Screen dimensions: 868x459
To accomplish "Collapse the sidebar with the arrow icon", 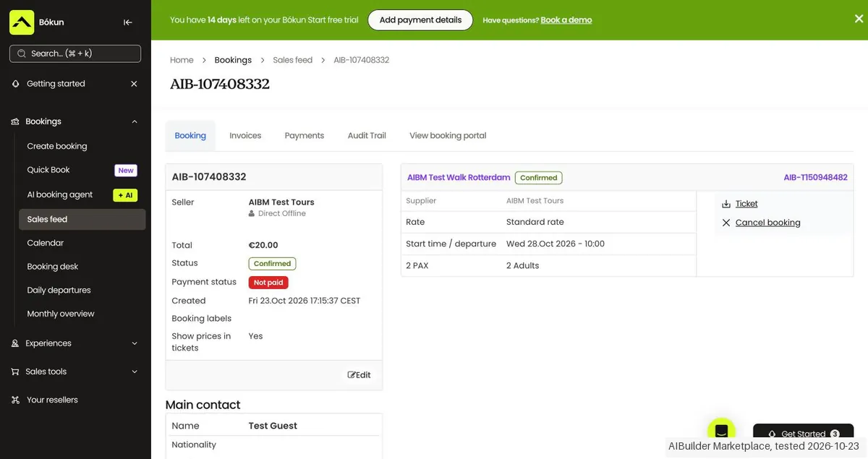I will [x=128, y=22].
